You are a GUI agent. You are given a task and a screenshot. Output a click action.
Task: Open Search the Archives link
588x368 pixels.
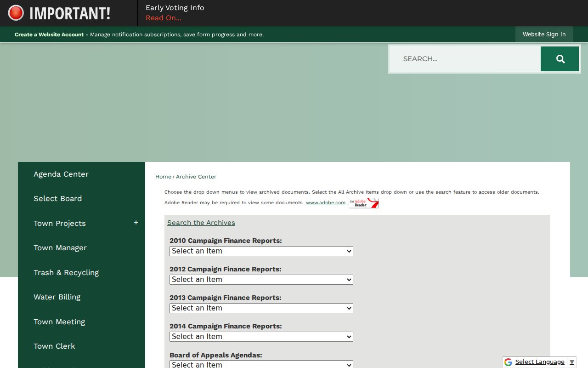click(201, 223)
